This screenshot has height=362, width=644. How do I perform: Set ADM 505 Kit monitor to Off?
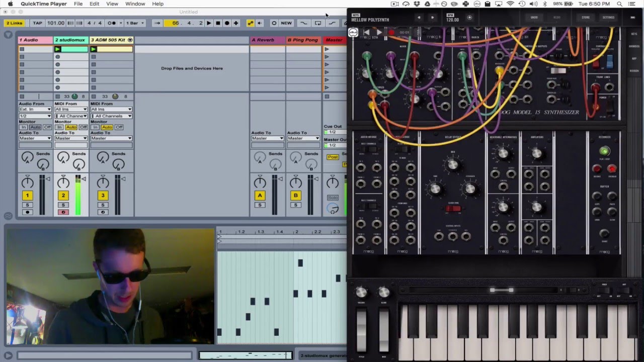pyautogui.click(x=119, y=127)
